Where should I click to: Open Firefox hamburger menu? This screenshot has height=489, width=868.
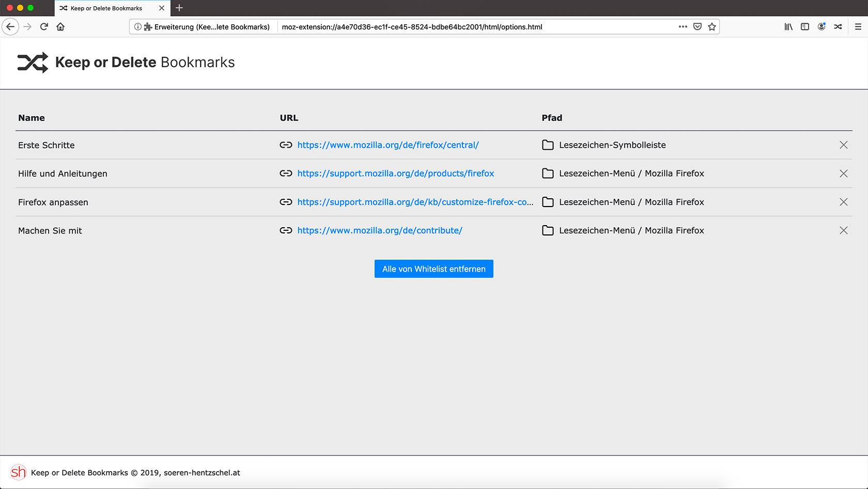[858, 27]
